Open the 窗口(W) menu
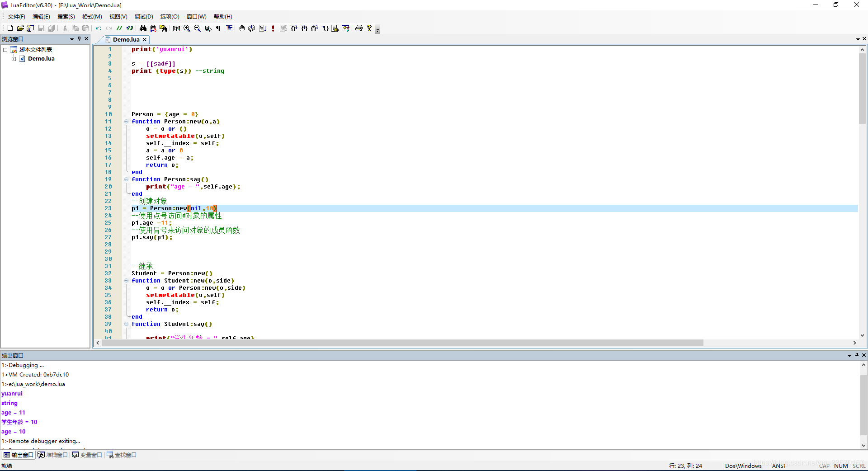The height and width of the screenshot is (471, 868). (197, 17)
